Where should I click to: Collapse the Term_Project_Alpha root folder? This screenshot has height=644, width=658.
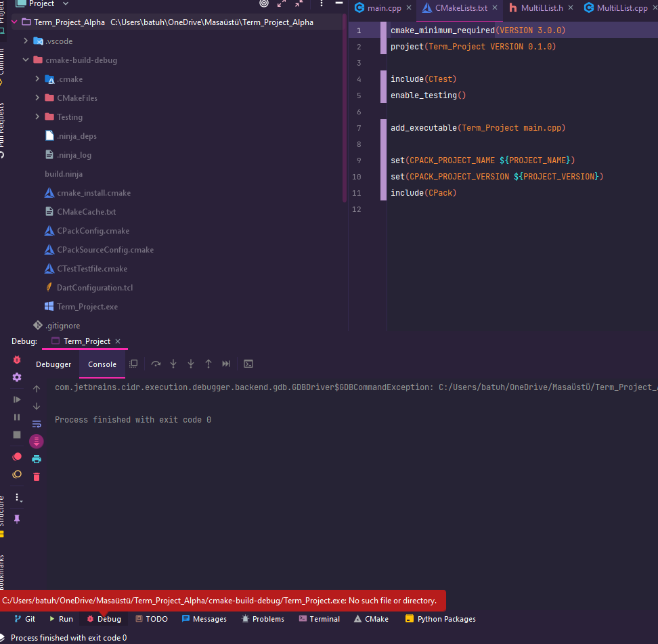(x=14, y=22)
